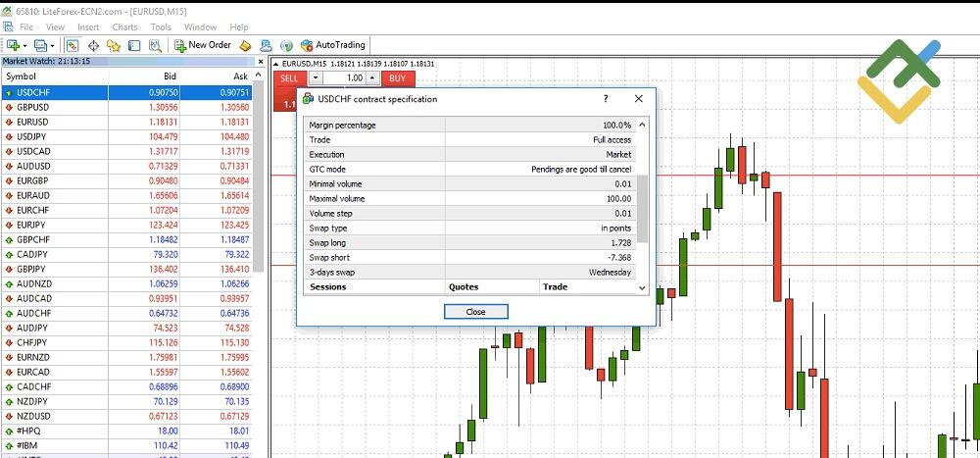The width and height of the screenshot is (980, 458).
Task: Expand the New Chart dropdown arrow
Action: 24,46
